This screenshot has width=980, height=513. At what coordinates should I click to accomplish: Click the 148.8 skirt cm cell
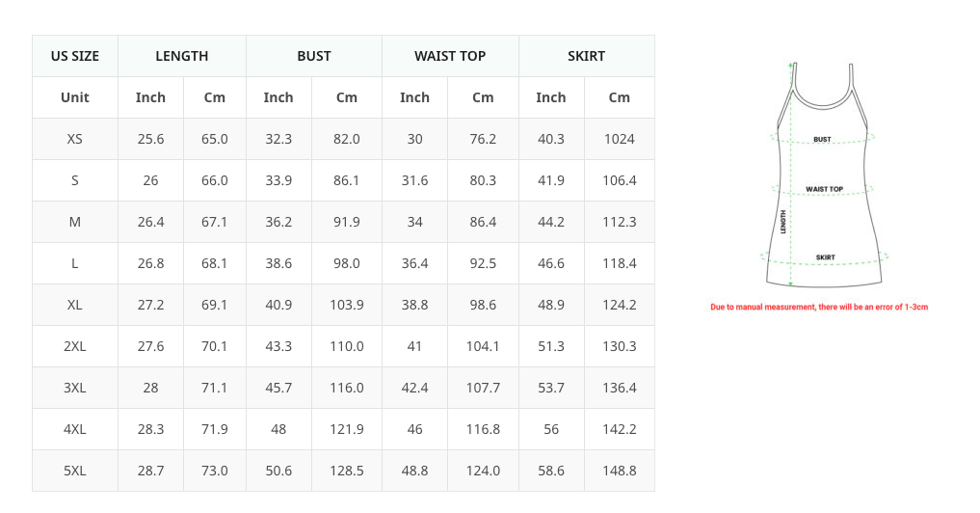pyautogui.click(x=620, y=471)
